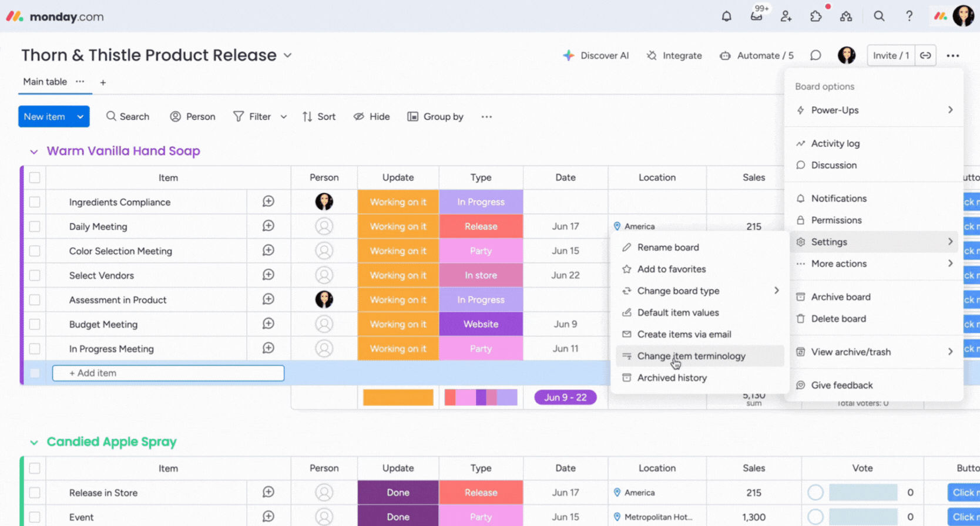Select Change item terminology menu entry

[x=700, y=356]
